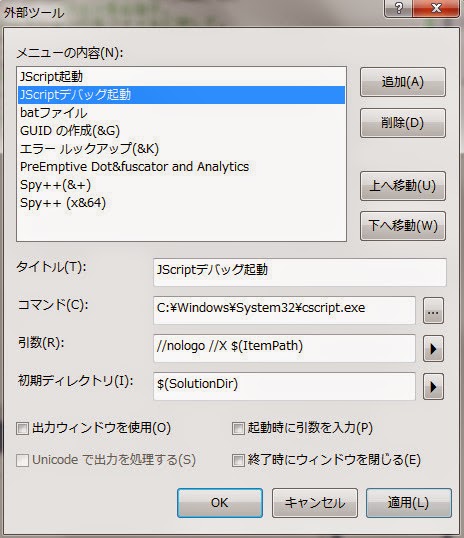This screenshot has height=538, width=464.
Task: Click the 削除(D) button
Action: [403, 123]
